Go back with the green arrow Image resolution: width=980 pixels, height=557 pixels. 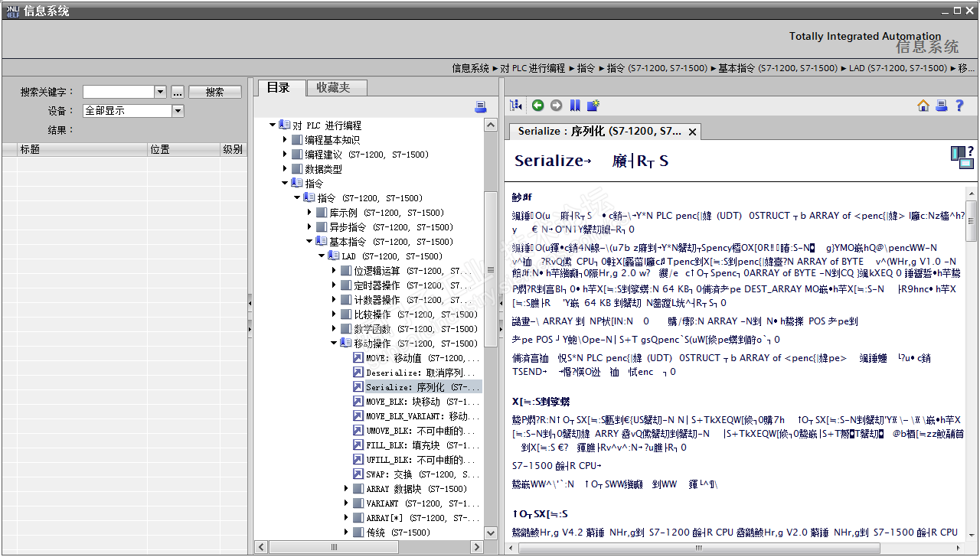pyautogui.click(x=538, y=106)
